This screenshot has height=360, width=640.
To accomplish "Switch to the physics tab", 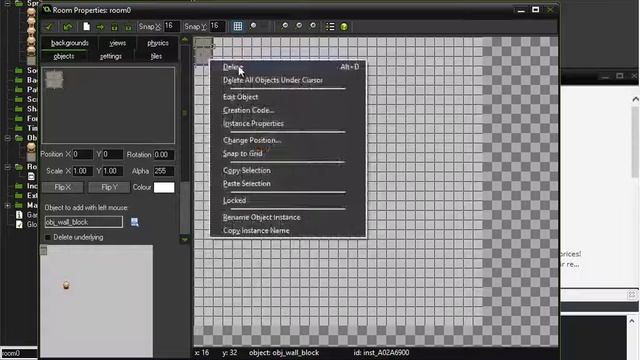I will click(x=158, y=43).
